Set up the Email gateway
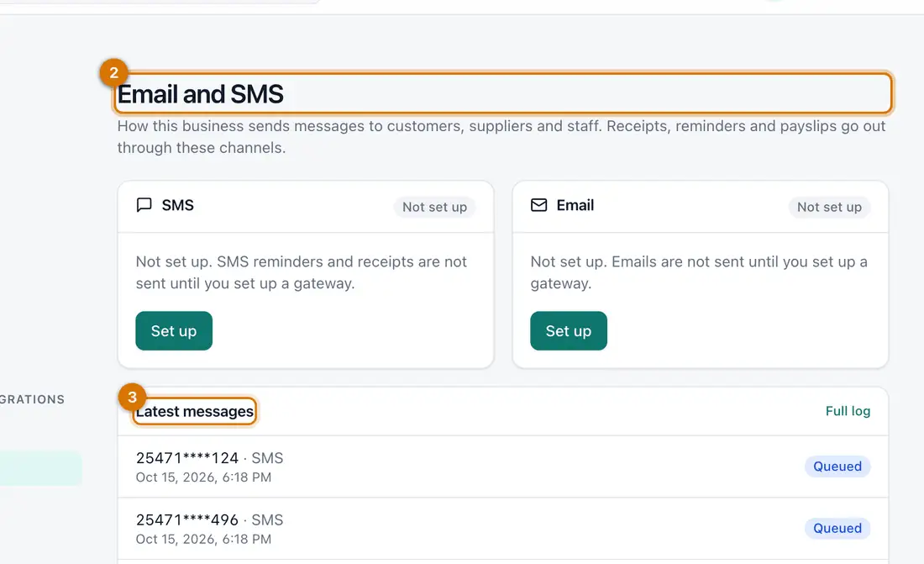Viewport: 924px width, 564px height. [569, 331]
